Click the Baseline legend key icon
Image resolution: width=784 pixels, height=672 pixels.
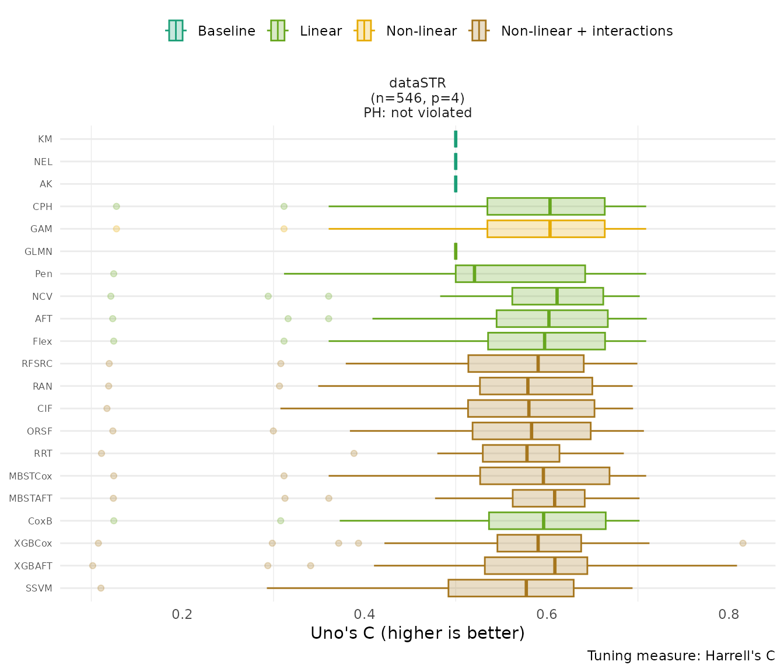pos(176,31)
